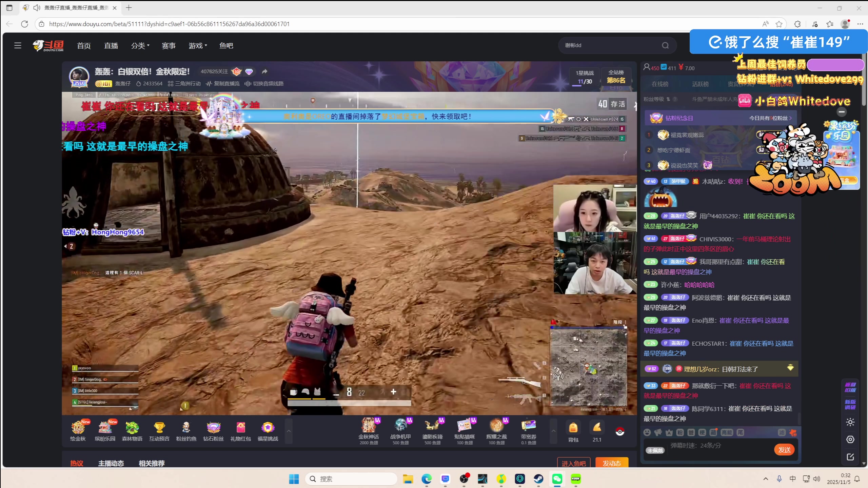Click the 1星挑战 11/30 progress indicator

[585, 78]
